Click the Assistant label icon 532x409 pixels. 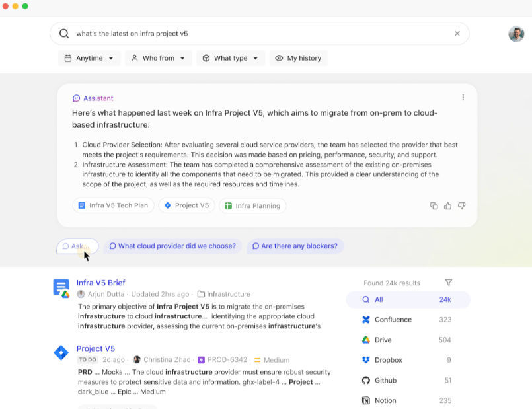coord(77,98)
